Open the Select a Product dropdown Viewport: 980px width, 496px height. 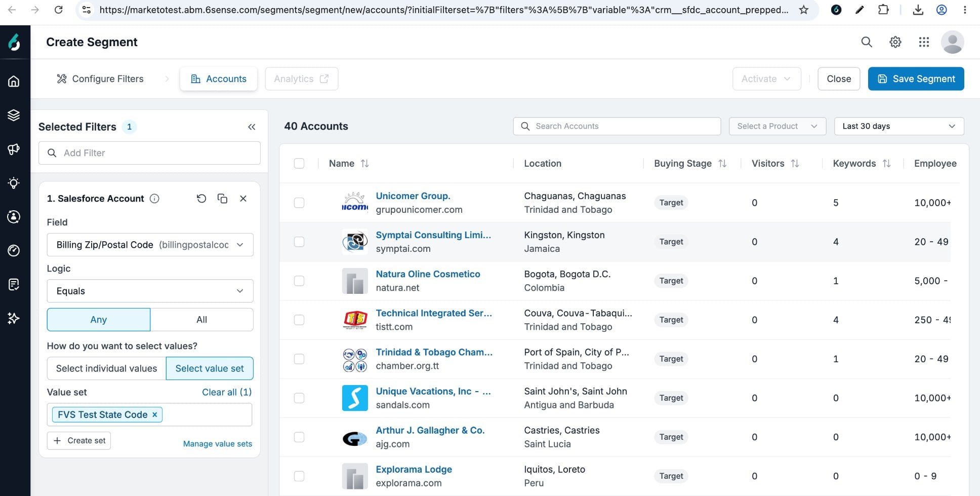(x=778, y=126)
